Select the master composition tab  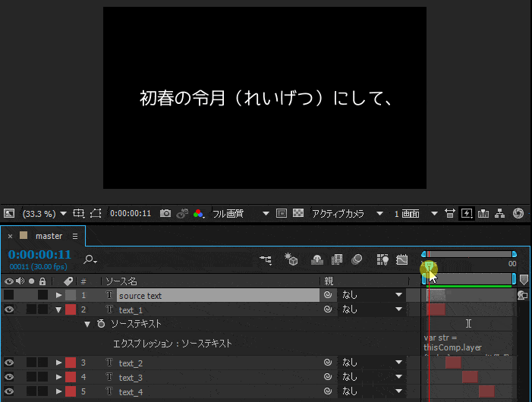coord(49,236)
